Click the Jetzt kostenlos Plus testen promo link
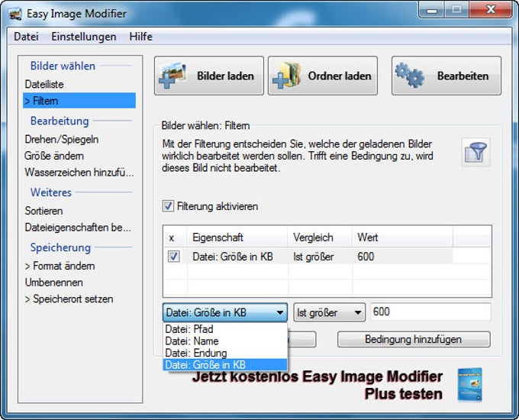 (x=317, y=385)
